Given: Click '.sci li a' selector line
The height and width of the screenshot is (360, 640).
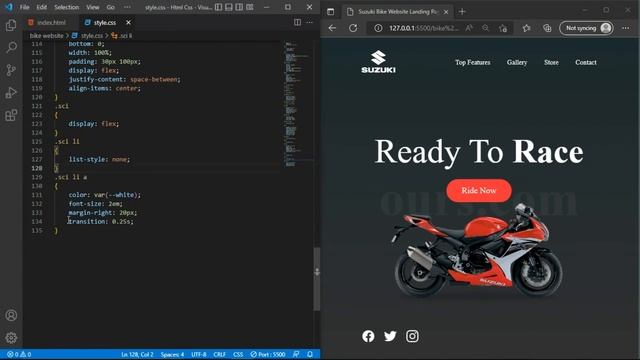Looking at the screenshot, I should [71, 177].
